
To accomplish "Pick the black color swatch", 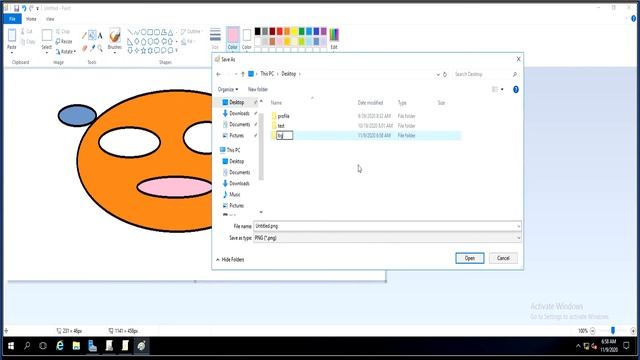I will (x=258, y=31).
